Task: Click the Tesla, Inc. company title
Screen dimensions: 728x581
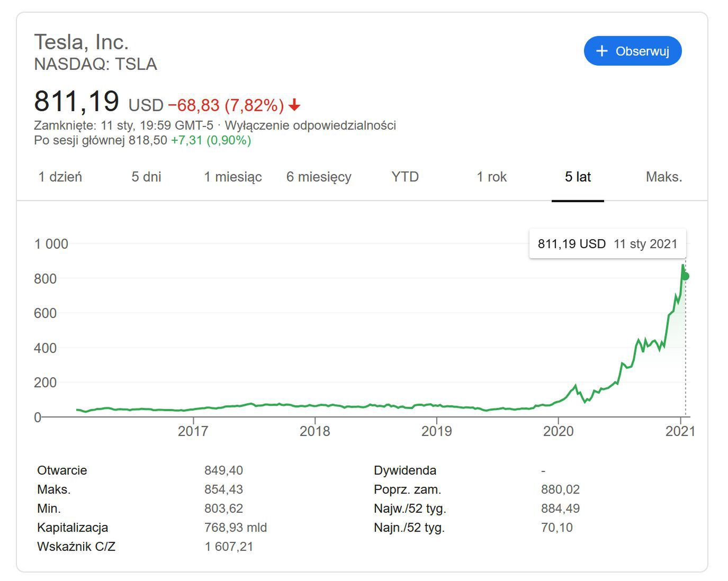Action: pyautogui.click(x=82, y=42)
